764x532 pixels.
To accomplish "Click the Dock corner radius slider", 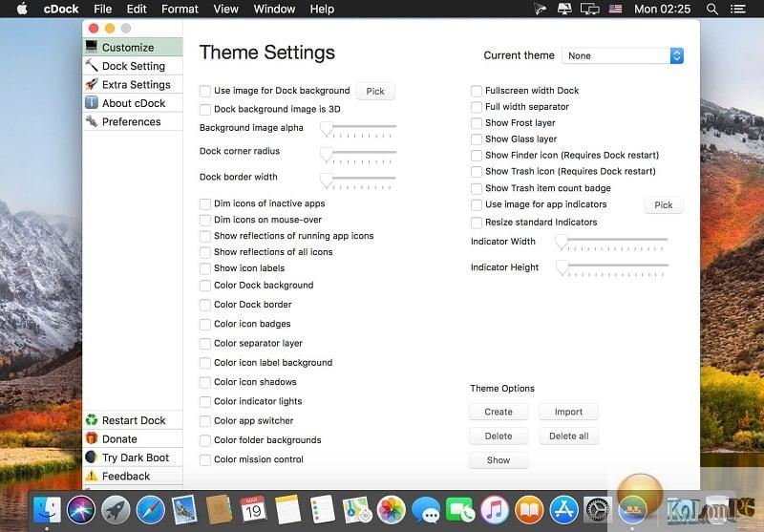I will coord(358,155).
